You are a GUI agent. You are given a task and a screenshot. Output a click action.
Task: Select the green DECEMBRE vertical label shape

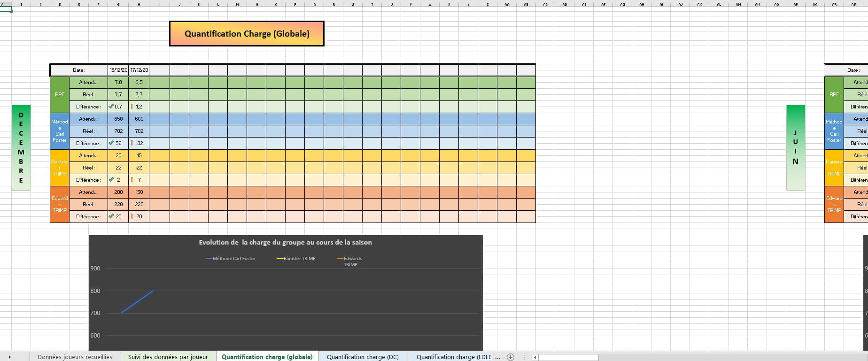point(21,147)
